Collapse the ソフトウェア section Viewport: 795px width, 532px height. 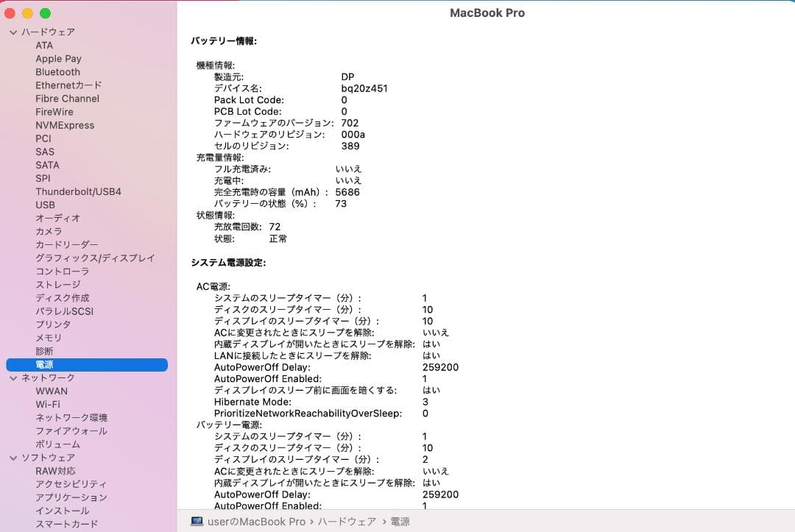[x=12, y=457]
